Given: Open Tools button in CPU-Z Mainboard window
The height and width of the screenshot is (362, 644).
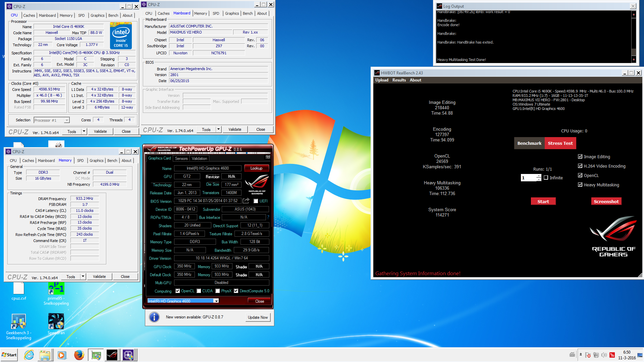Looking at the screenshot, I should pos(206,129).
